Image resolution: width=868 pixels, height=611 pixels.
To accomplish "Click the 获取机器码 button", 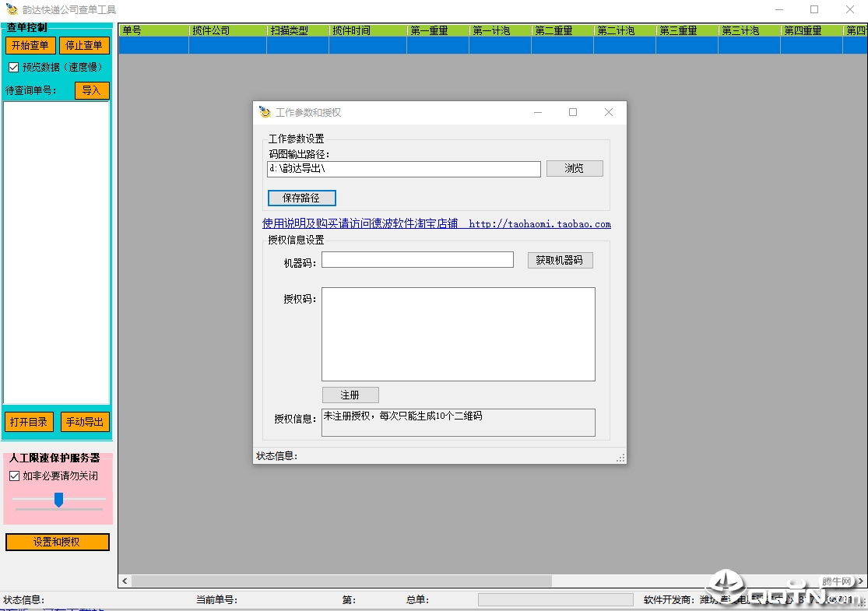I will (x=561, y=260).
